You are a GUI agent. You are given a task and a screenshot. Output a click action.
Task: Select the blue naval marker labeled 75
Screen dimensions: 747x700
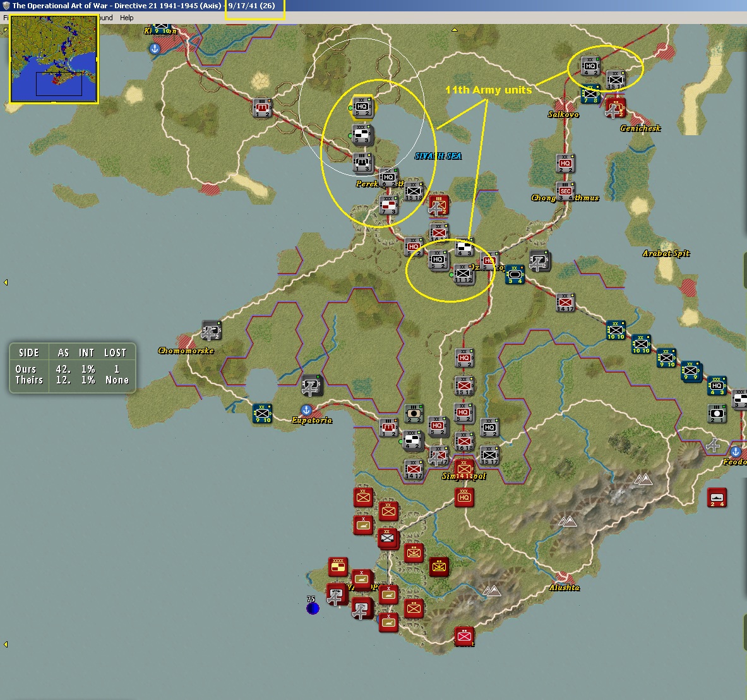pyautogui.click(x=313, y=608)
